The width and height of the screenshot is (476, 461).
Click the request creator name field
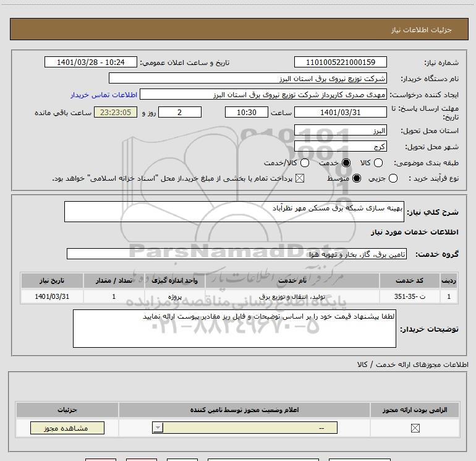pos(263,95)
